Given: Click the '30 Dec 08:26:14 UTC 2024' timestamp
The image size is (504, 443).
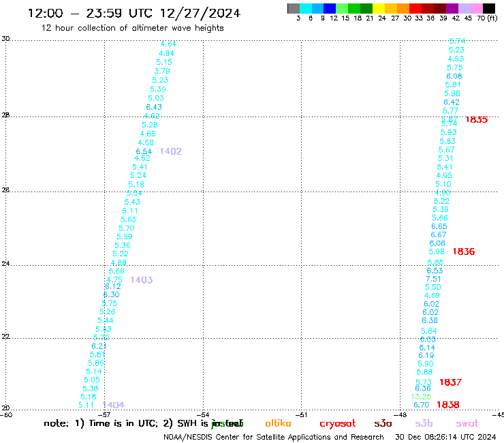Looking at the screenshot, I should point(445,438).
